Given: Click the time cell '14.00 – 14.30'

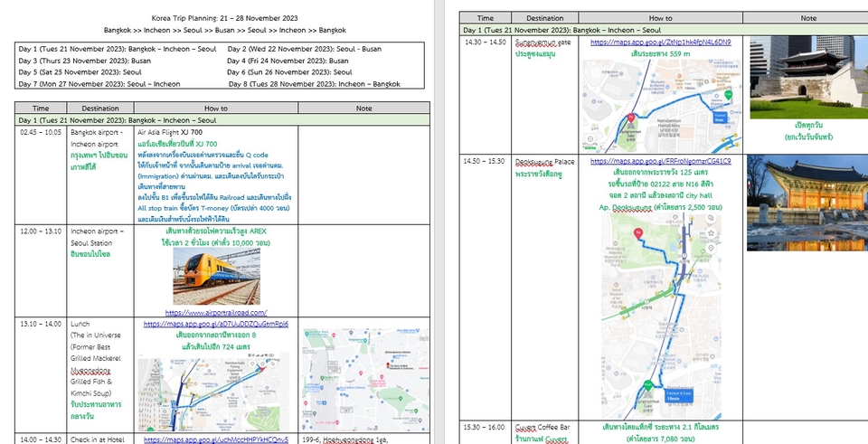Looking at the screenshot, I should 41,439.
